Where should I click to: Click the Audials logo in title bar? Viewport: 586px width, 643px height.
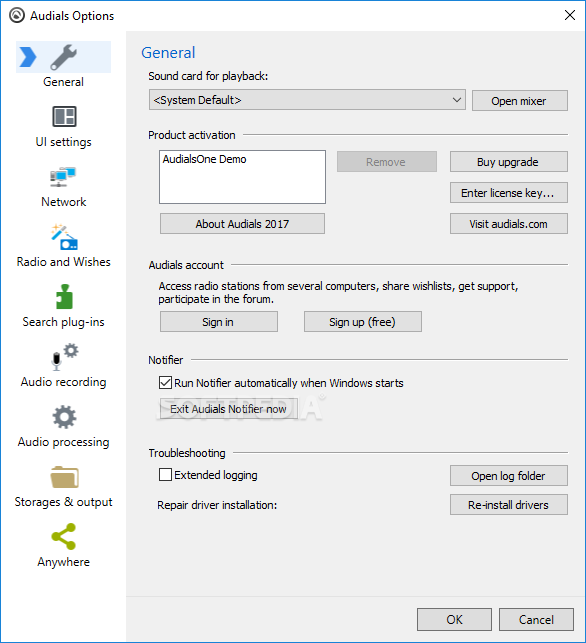point(17,16)
